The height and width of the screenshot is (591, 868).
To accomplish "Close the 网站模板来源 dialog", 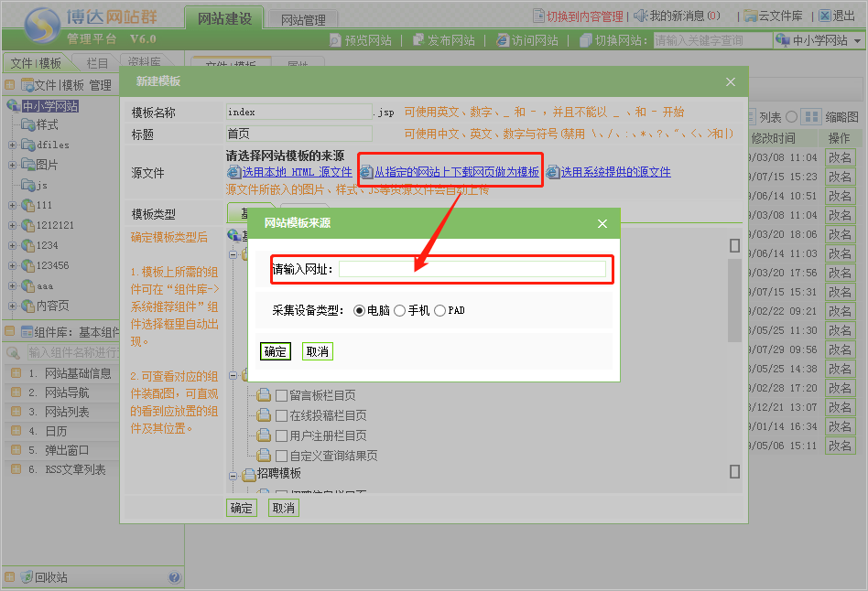I will (602, 223).
